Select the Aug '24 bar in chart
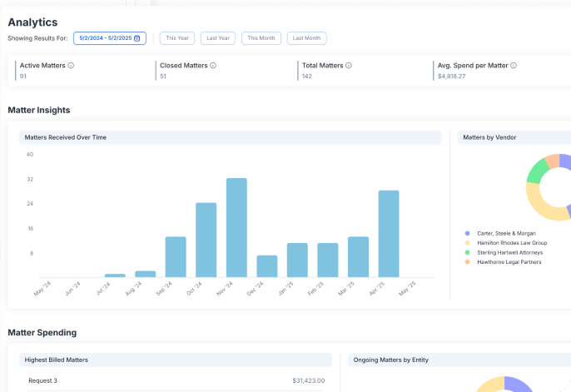571x392 pixels. click(x=146, y=274)
